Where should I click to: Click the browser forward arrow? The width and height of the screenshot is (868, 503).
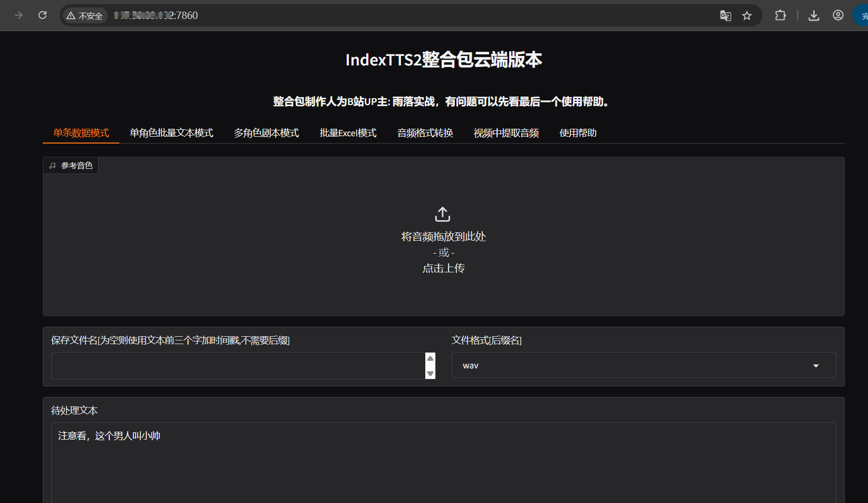pyautogui.click(x=18, y=15)
